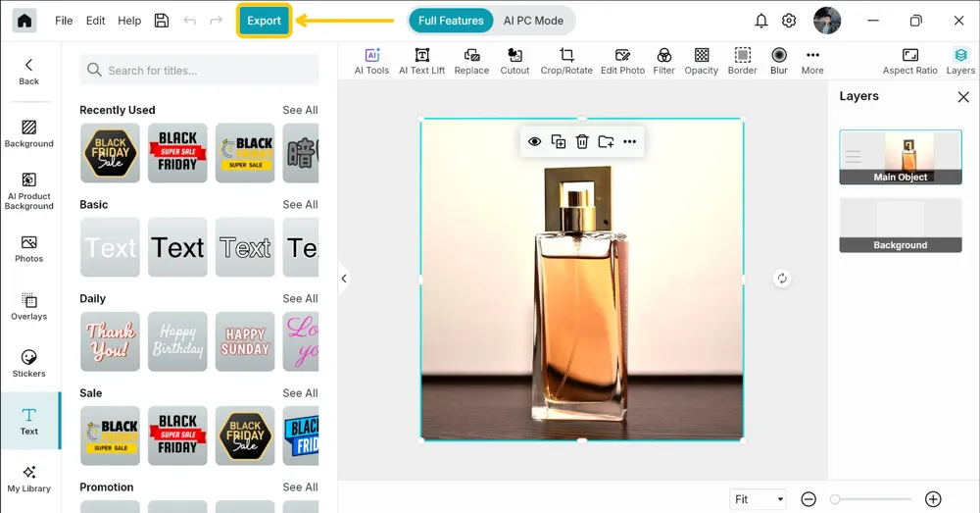Open the Photos sidebar section
The width and height of the screenshot is (980, 513).
pyautogui.click(x=28, y=249)
